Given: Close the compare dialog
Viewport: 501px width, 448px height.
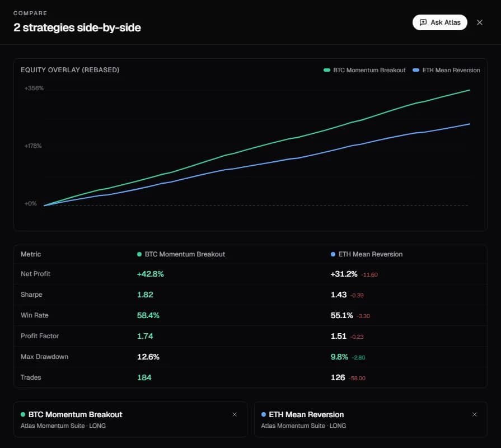Looking at the screenshot, I should tap(480, 22).
